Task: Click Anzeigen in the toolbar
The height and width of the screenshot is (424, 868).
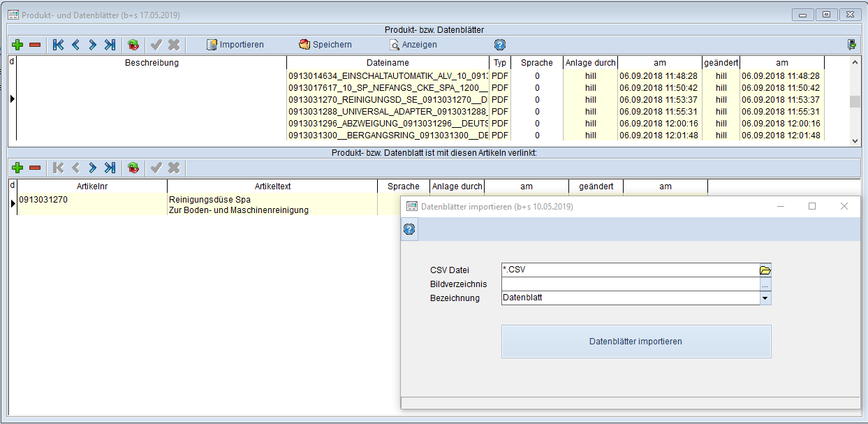Action: pyautogui.click(x=413, y=45)
